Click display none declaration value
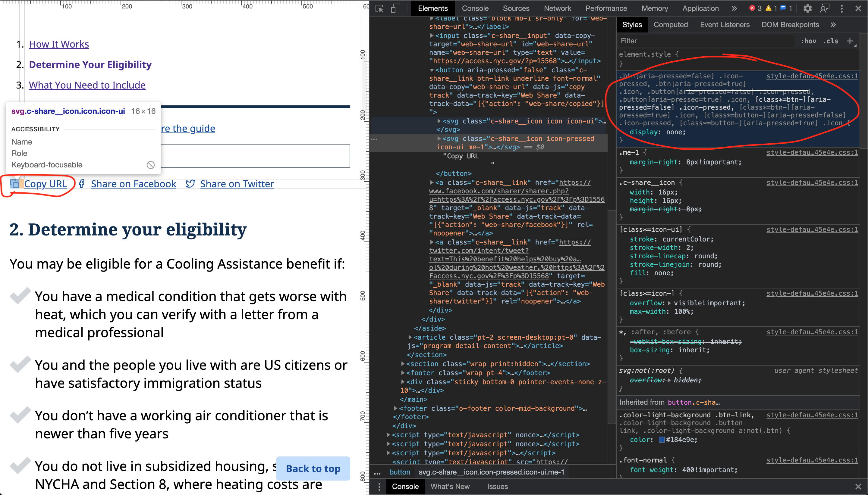Screen dimensions: 868x495 [x=675, y=132]
